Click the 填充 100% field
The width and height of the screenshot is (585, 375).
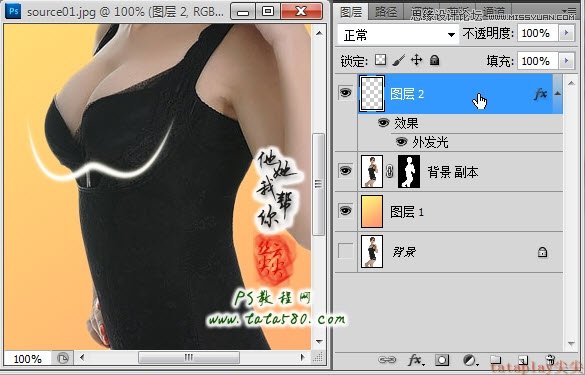click(537, 60)
